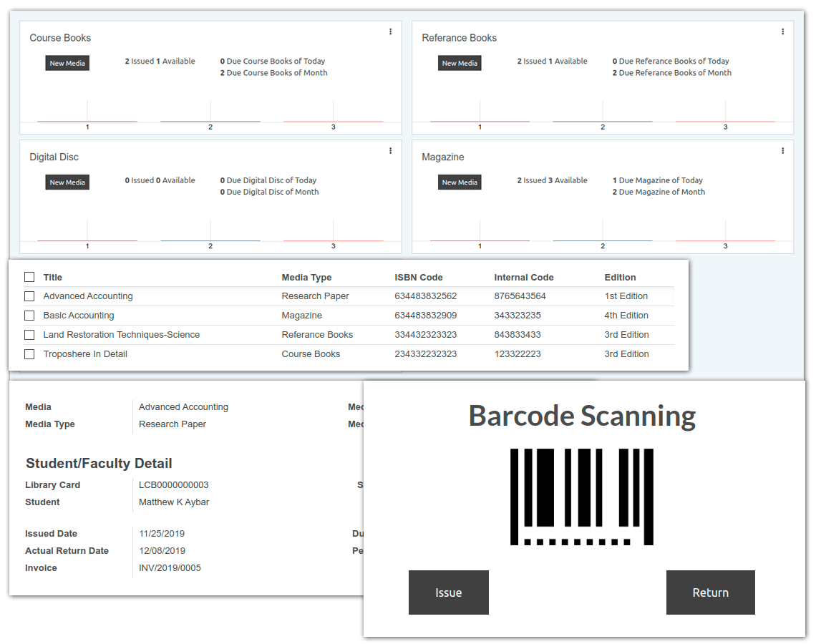Check the Land Restoration Techniques-Science row checkbox
816x644 pixels.
[x=29, y=334]
